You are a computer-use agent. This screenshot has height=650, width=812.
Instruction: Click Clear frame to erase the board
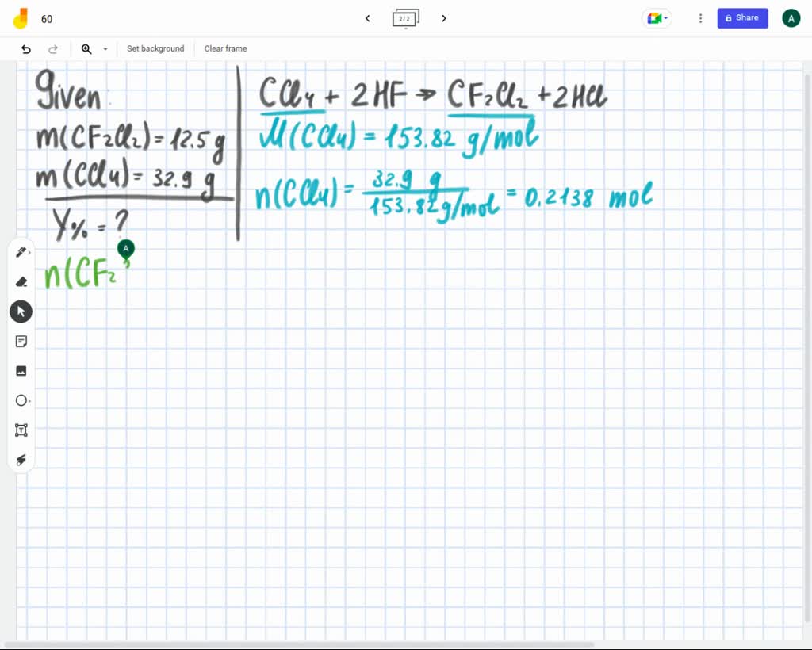click(225, 48)
